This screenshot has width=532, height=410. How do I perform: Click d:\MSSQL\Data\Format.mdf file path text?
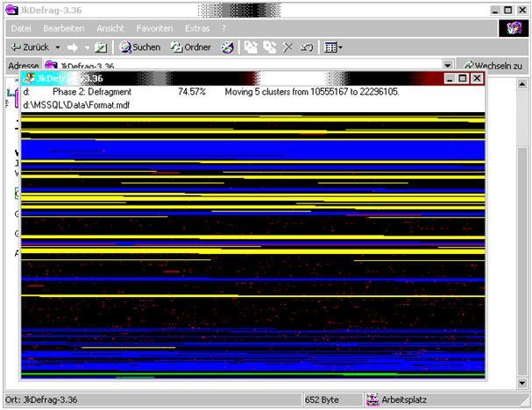76,105
